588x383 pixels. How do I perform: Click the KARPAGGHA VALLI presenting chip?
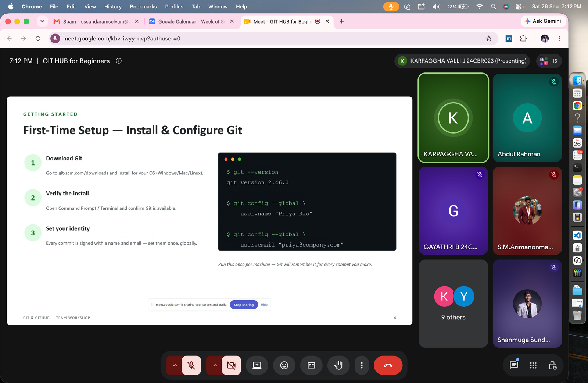pos(462,61)
